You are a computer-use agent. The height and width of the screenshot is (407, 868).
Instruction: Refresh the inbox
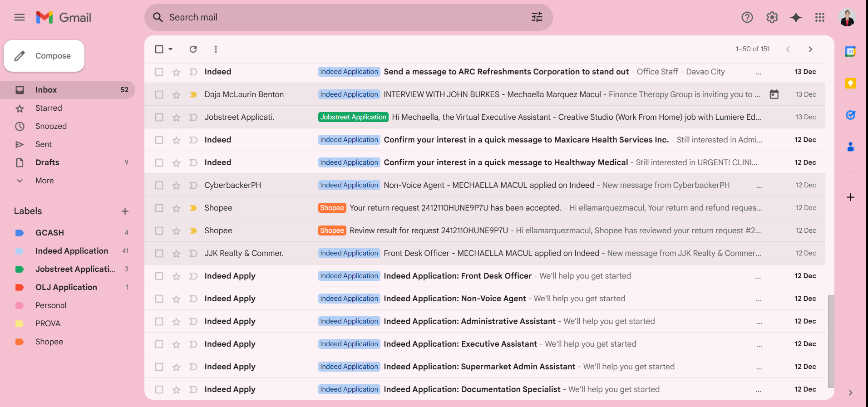(193, 49)
